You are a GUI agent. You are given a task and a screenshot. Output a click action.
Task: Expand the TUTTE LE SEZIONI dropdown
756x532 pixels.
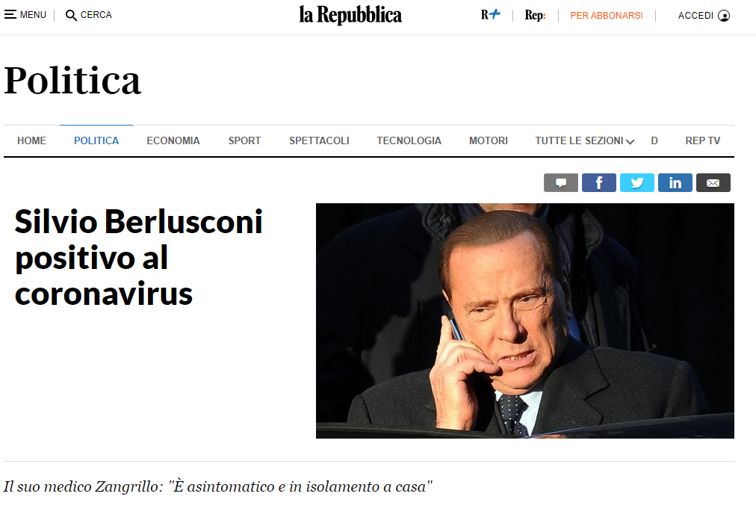tap(584, 140)
